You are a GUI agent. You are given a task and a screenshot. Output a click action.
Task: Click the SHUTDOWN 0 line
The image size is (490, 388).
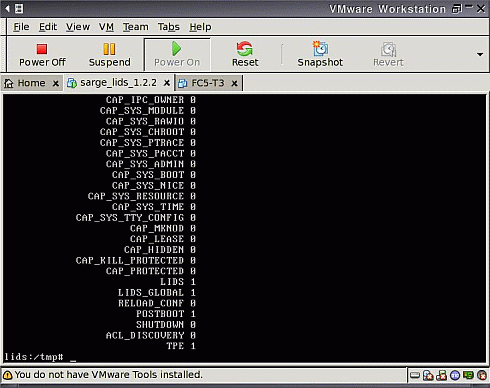click(x=166, y=324)
